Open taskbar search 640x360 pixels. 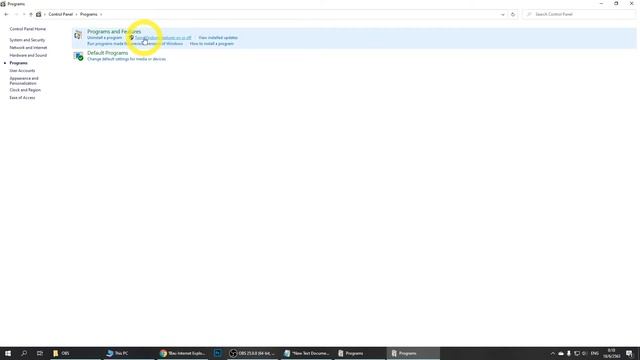point(24,353)
